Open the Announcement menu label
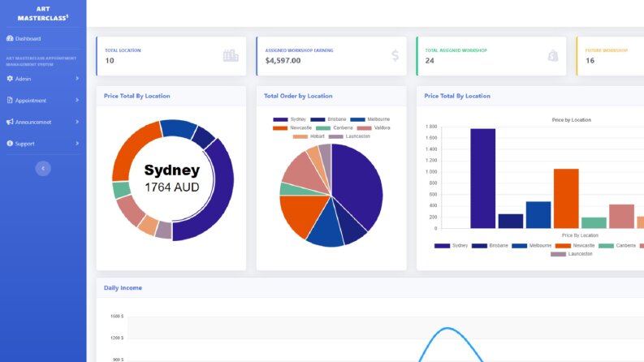The height and width of the screenshot is (362, 644). pyautogui.click(x=33, y=123)
